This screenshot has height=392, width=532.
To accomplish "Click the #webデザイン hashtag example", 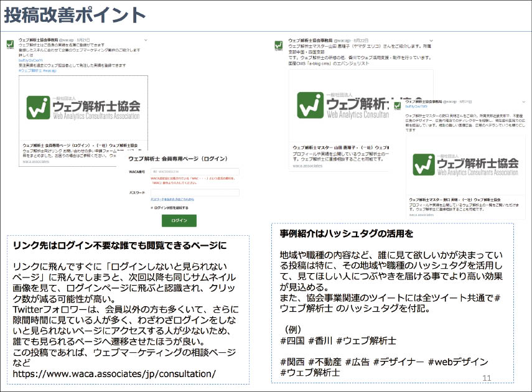I will (458, 362).
